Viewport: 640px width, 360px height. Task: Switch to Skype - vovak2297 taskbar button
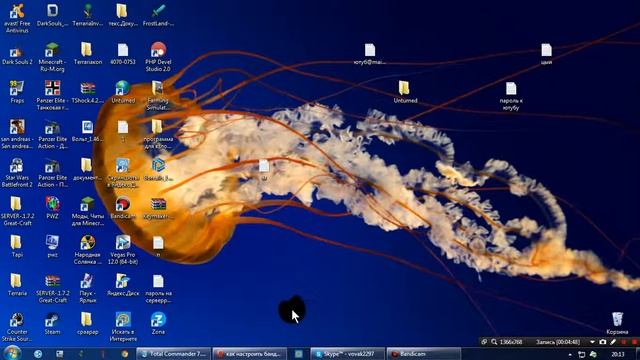tap(348, 354)
